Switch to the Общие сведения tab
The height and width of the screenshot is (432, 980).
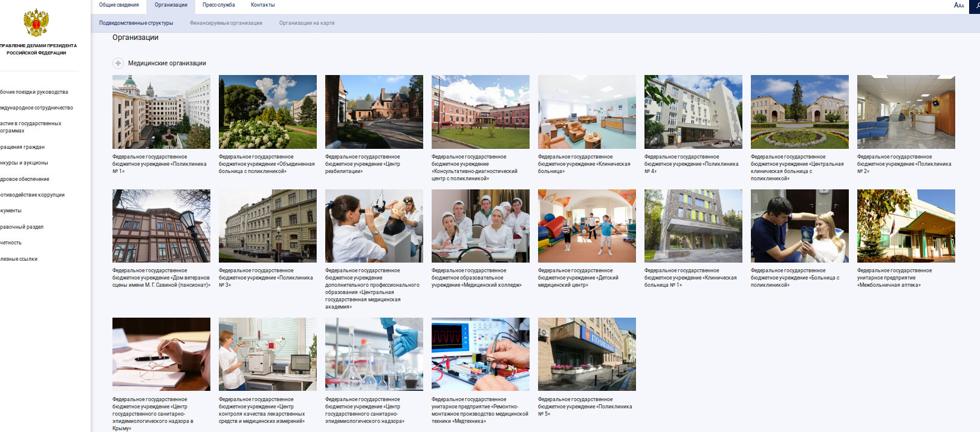118,5
